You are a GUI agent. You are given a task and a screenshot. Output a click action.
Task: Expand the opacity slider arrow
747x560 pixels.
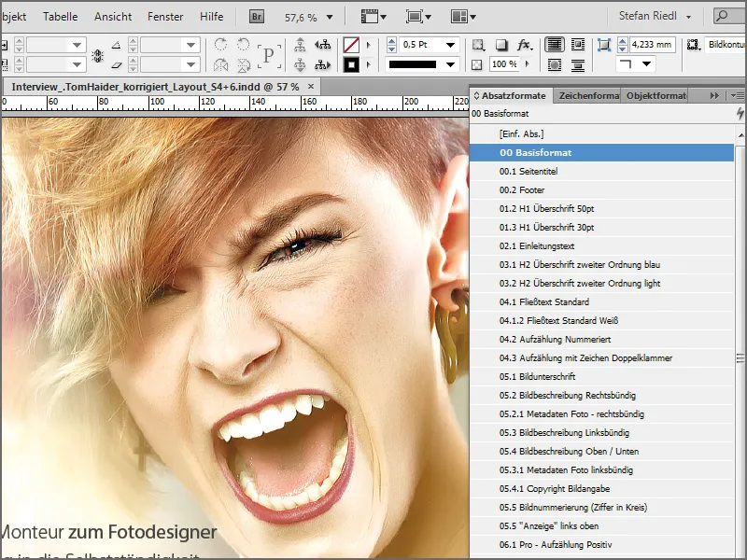pyautogui.click(x=527, y=63)
